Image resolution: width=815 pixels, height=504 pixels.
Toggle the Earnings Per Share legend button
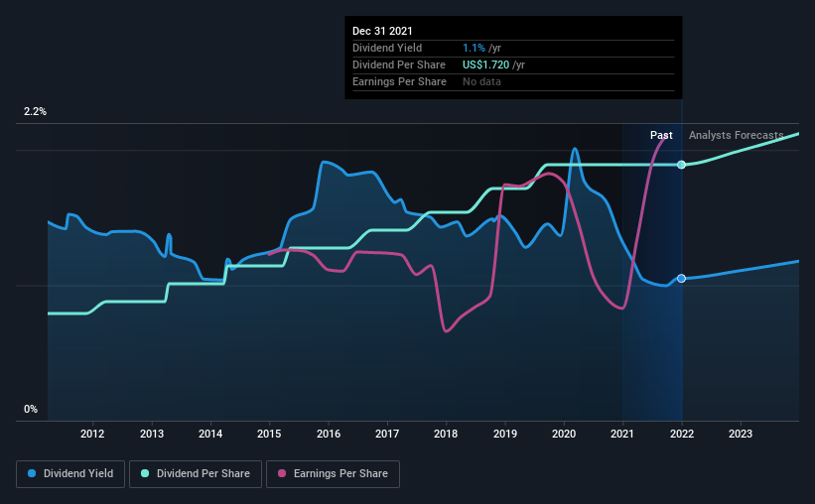pos(333,474)
